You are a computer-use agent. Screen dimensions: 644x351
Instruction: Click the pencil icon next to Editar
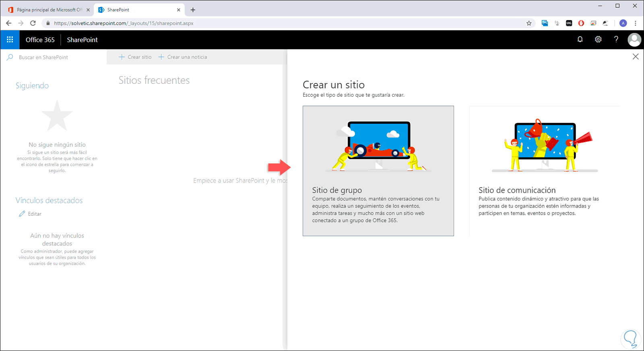(22, 214)
